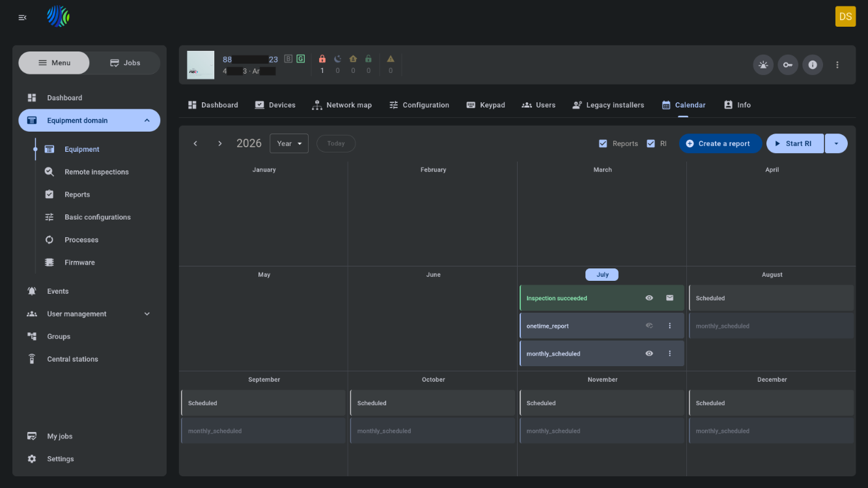
Task: Open the info circle icon
Action: pos(813,65)
